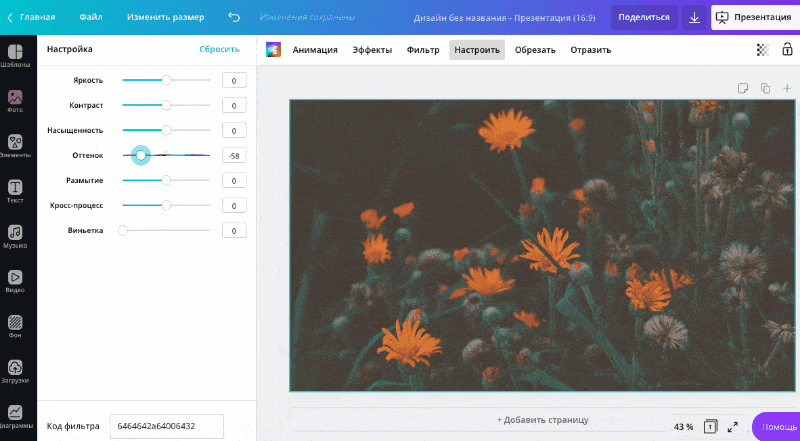Add notes with the page note icon

[743, 88]
